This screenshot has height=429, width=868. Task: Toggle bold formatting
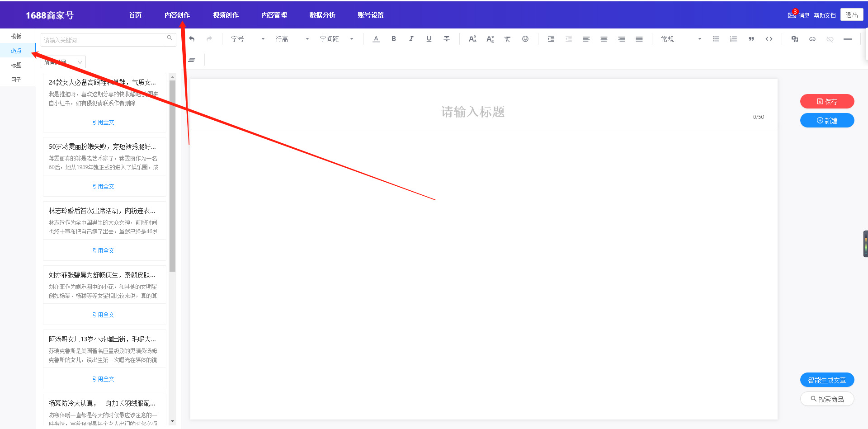coord(394,39)
